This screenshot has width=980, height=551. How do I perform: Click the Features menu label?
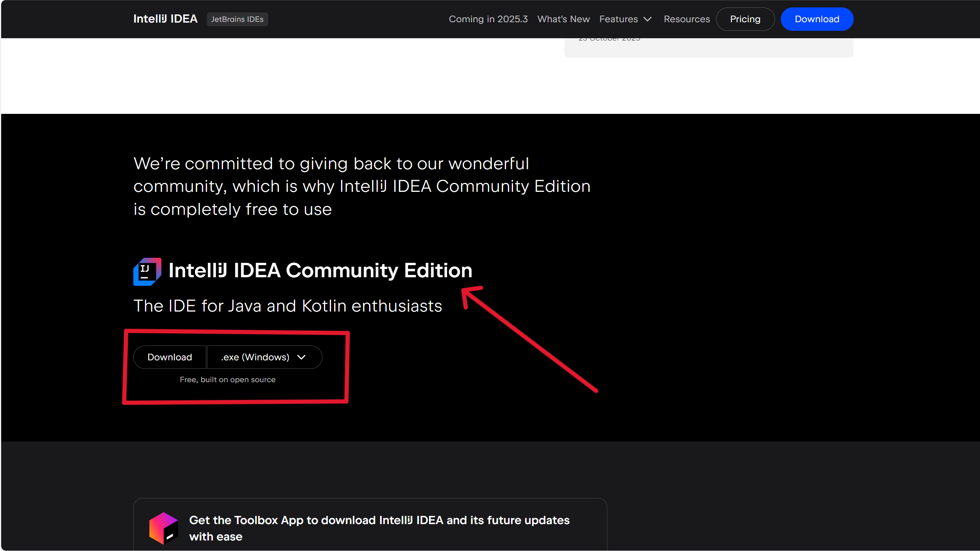[618, 19]
